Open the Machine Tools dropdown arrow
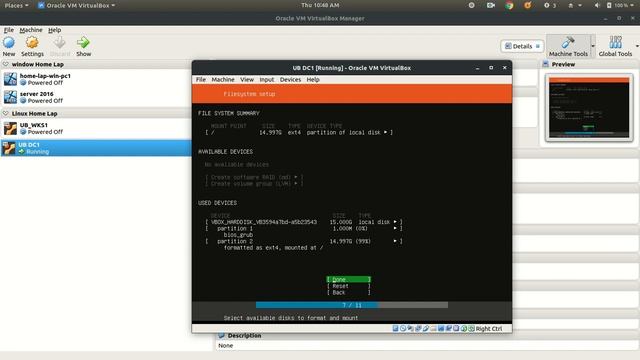 593,46
